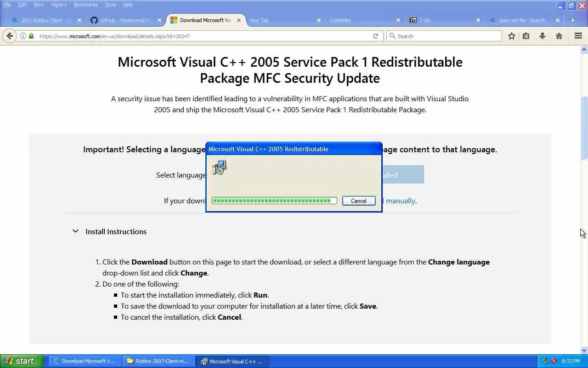Close the GitHub tab
588x368 pixels.
pyautogui.click(x=159, y=20)
